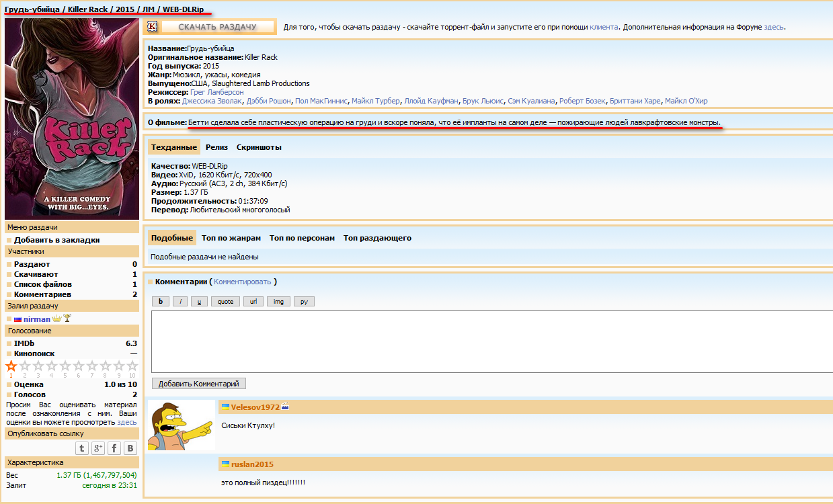This screenshot has width=833, height=504.
Task: Follow the 'клиента' link
Action: (604, 27)
